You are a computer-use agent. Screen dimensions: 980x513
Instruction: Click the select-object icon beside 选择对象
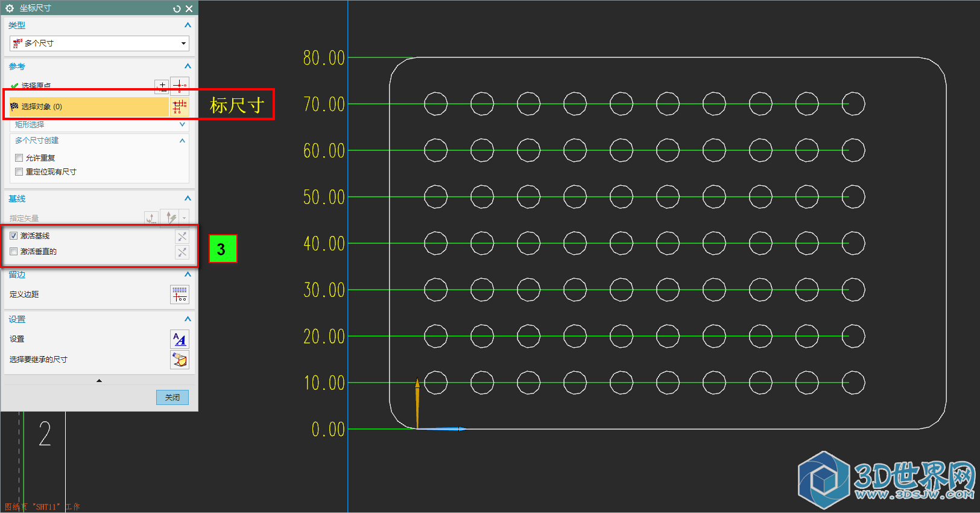click(180, 107)
